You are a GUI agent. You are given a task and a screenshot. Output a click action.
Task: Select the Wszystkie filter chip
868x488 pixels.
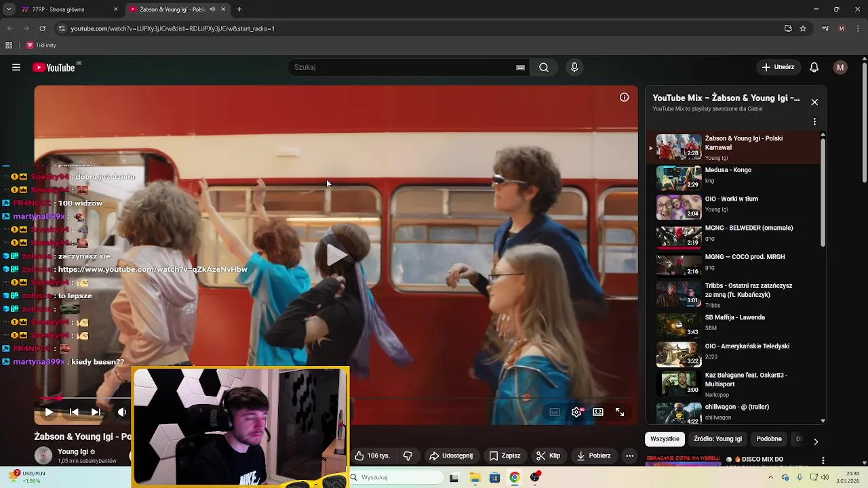tap(665, 439)
